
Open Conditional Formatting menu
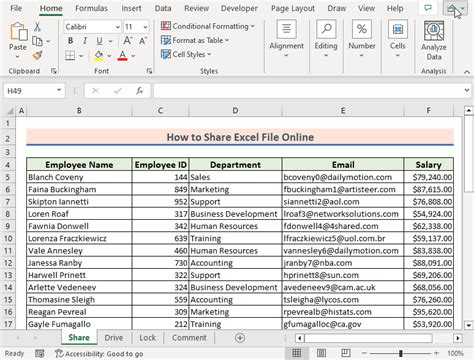[x=208, y=26]
